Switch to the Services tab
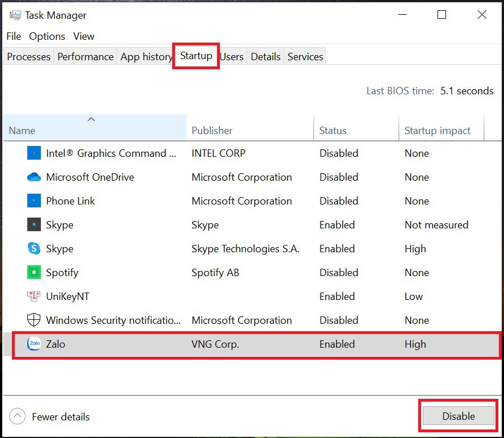The height and width of the screenshot is (438, 504). point(305,57)
